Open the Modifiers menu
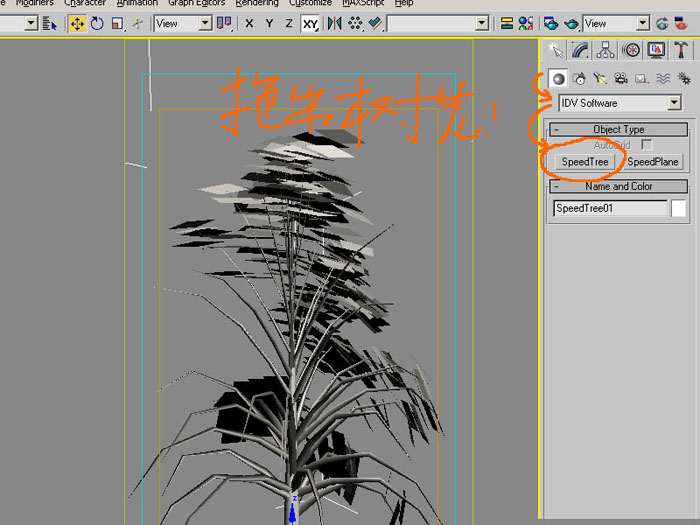The image size is (700, 525). coord(35,3)
